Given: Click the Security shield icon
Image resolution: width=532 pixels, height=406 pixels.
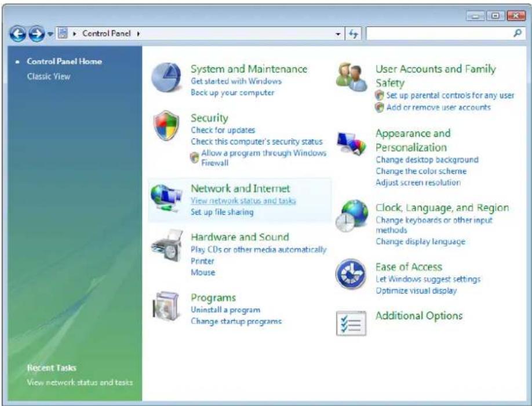Looking at the screenshot, I should pos(166,125).
